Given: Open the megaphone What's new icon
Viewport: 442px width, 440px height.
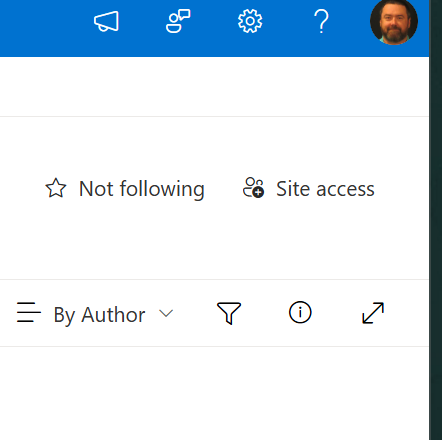Looking at the screenshot, I should [106, 22].
